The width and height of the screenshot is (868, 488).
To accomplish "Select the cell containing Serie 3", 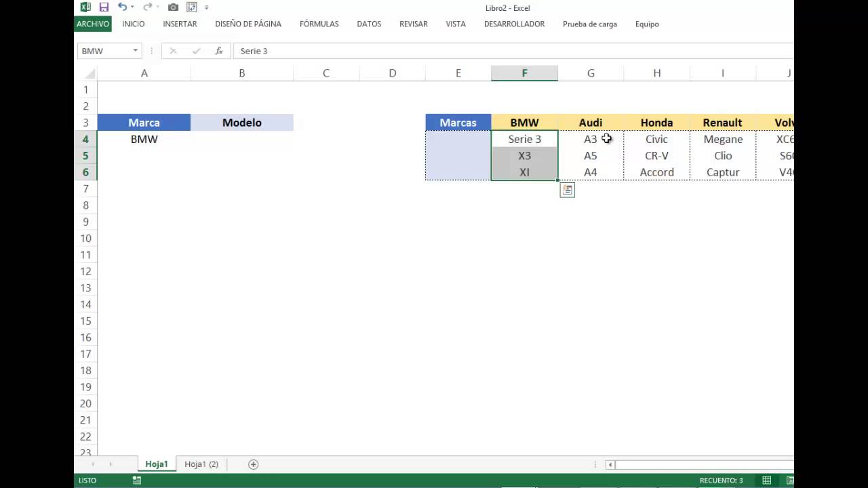I will coord(524,139).
